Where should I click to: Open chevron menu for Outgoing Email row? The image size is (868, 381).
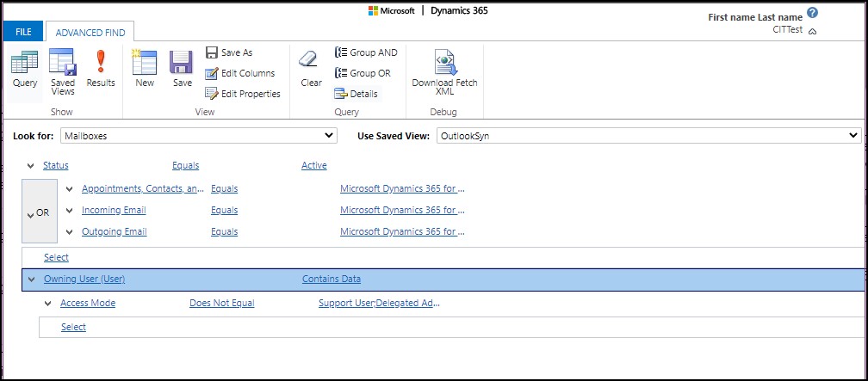click(x=69, y=232)
